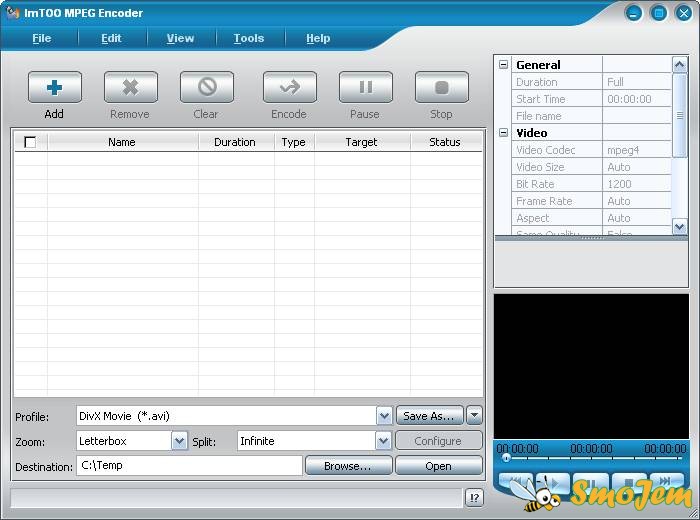The image size is (700, 520).
Task: Select the Frame Rate property row
Action: click(x=592, y=201)
